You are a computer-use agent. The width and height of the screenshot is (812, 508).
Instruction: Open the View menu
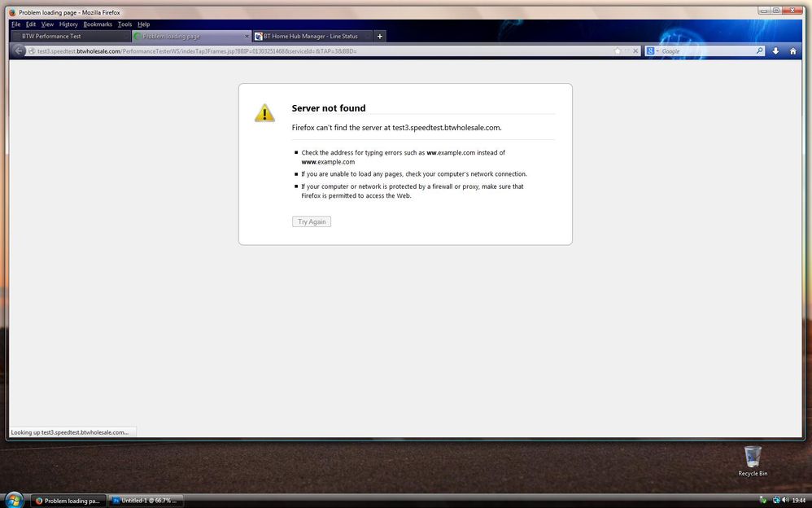47,24
